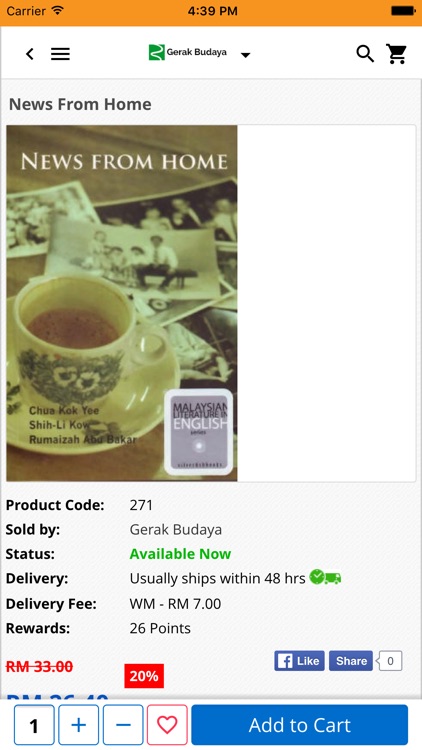
Task: View the shopping cart icon
Action: (397, 54)
